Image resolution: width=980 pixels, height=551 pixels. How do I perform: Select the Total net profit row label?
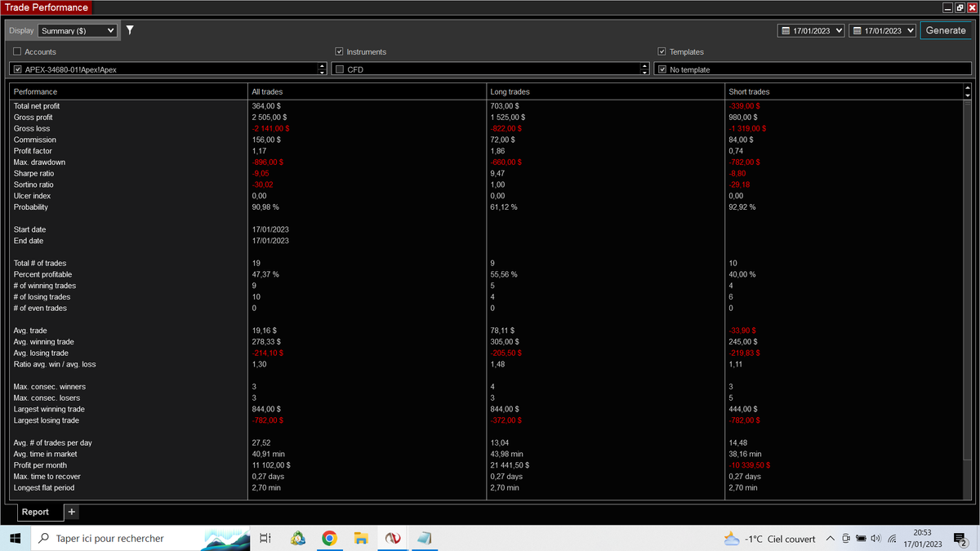point(37,106)
